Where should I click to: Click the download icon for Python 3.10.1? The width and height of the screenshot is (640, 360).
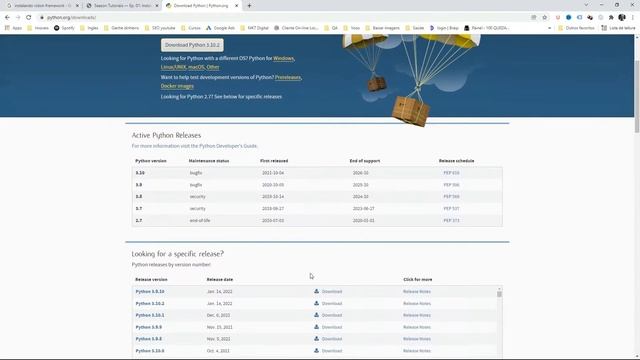pos(316,315)
